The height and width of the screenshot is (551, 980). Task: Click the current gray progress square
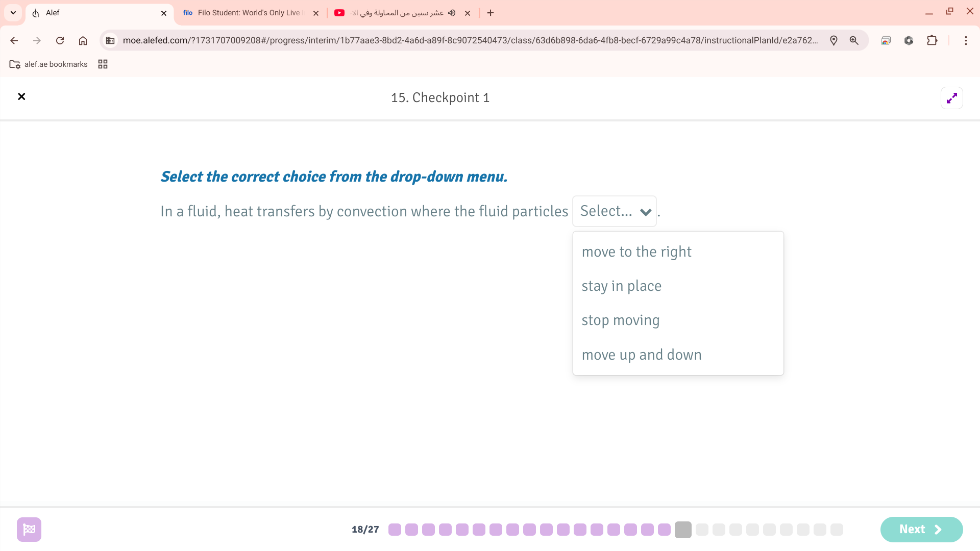point(682,530)
